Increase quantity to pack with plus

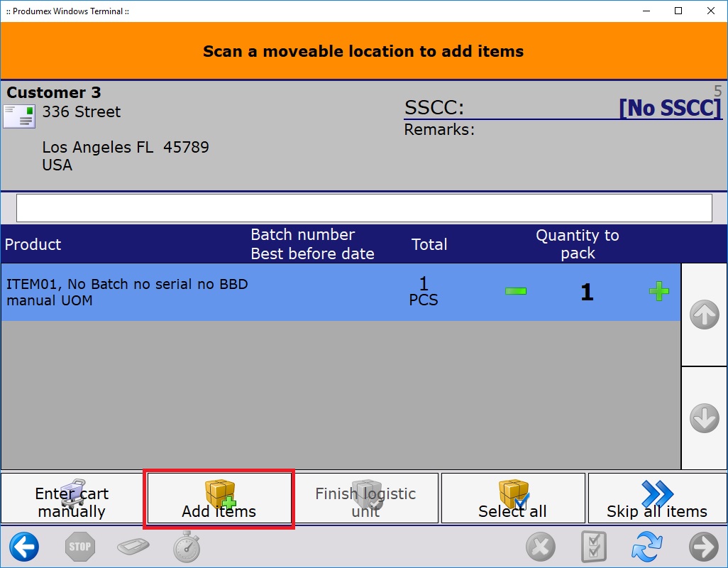coord(658,291)
